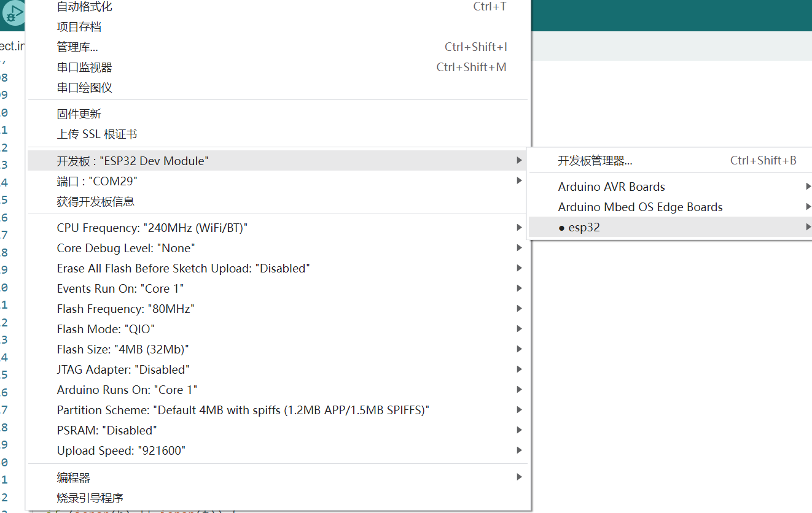Open 端口 "COM29" submenu
The height and width of the screenshot is (513, 812).
pyautogui.click(x=278, y=181)
